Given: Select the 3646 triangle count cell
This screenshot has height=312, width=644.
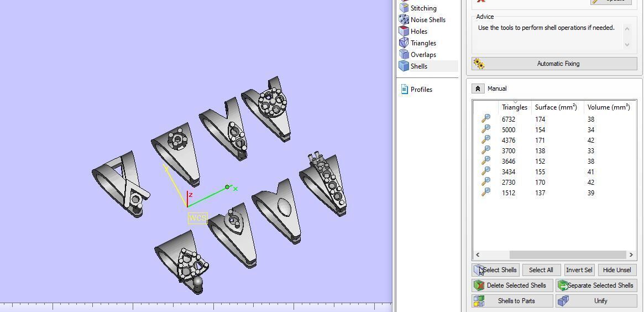Looking at the screenshot, I should pos(509,161).
